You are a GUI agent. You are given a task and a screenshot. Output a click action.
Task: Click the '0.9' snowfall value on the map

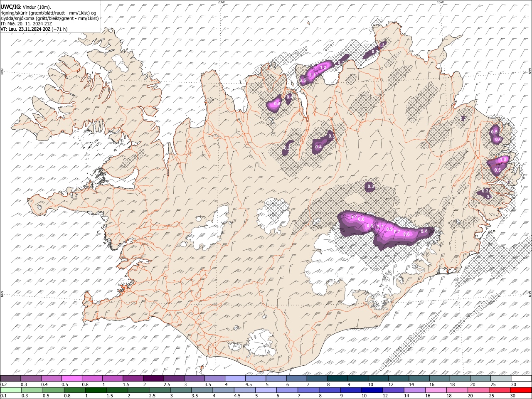click(x=389, y=229)
